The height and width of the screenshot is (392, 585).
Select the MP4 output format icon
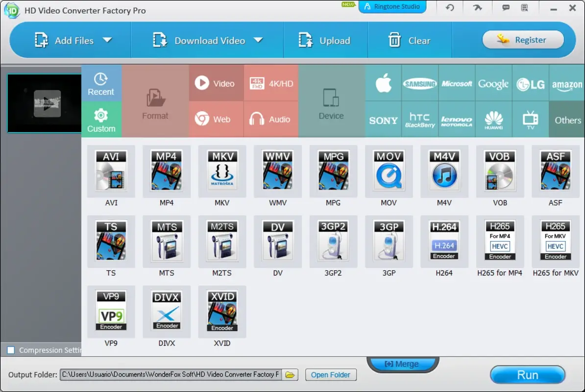click(x=167, y=171)
